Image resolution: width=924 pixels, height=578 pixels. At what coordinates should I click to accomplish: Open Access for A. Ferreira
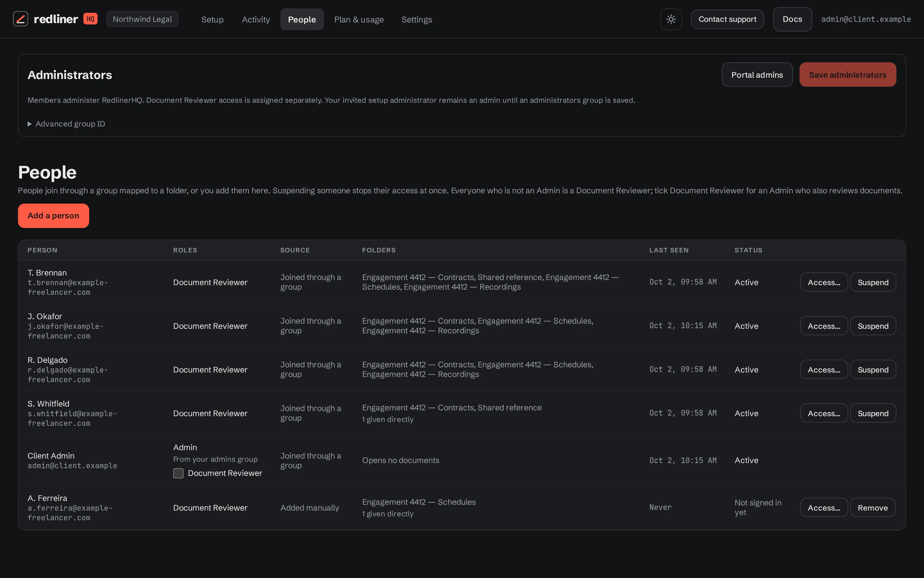click(x=824, y=508)
